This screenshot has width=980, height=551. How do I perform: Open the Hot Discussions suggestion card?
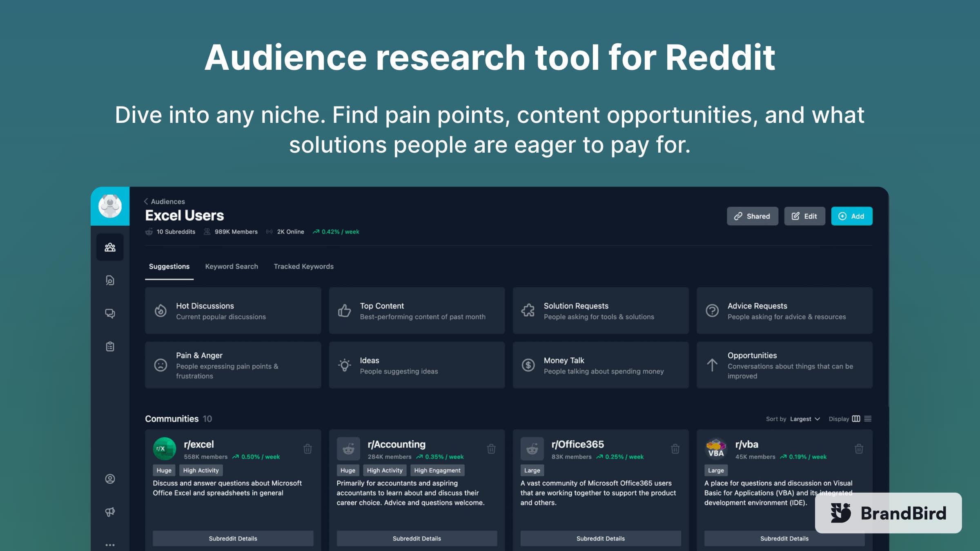point(233,311)
